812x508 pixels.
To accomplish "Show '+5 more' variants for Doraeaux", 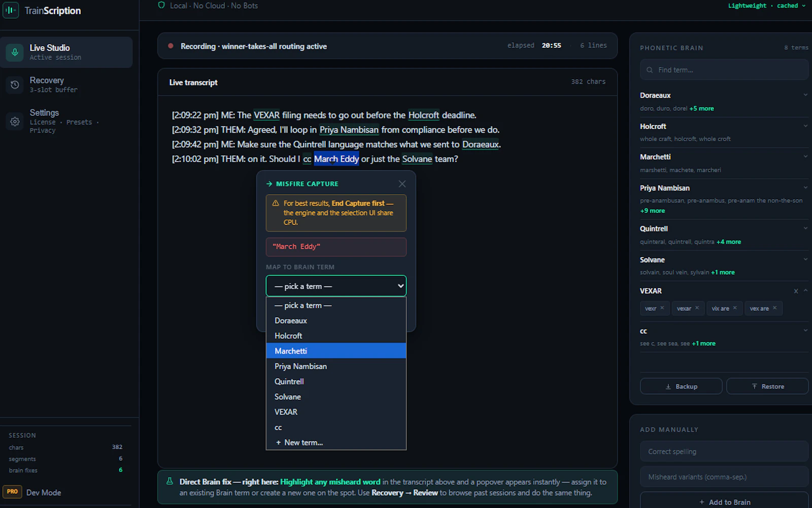I will click(x=701, y=108).
